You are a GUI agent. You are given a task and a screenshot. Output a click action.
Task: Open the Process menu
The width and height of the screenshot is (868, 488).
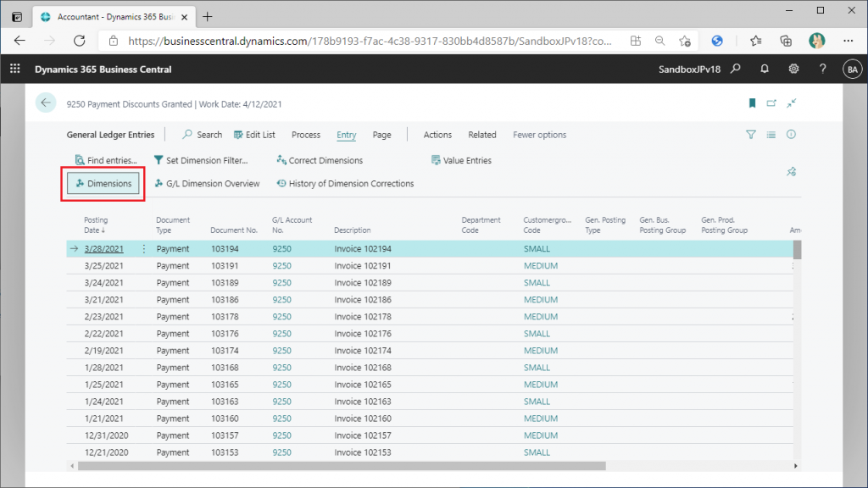tap(305, 135)
